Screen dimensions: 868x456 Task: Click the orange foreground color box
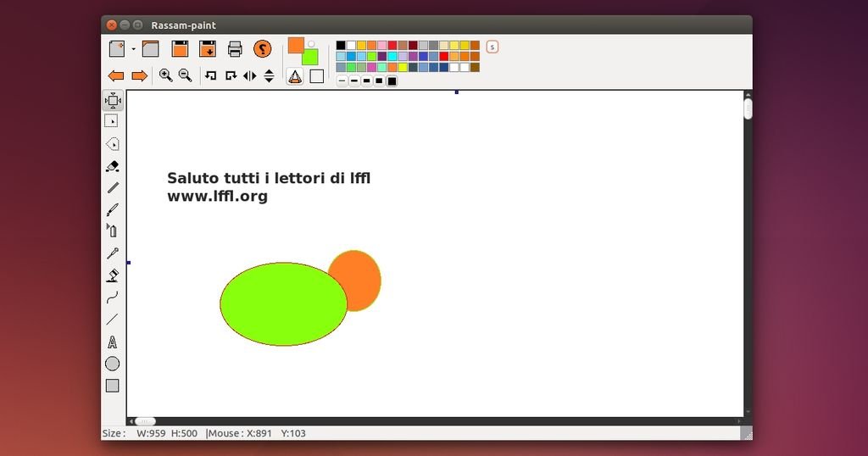pyautogui.click(x=296, y=46)
